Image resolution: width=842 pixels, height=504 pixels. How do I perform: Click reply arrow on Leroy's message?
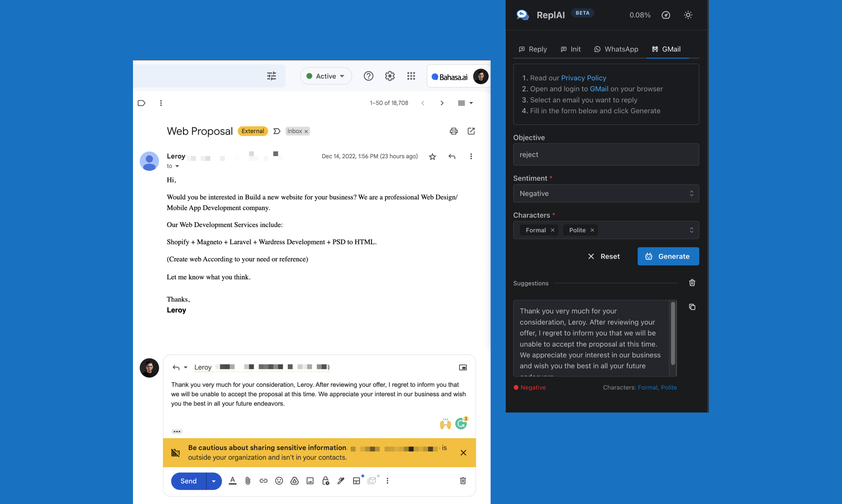pyautogui.click(x=452, y=157)
